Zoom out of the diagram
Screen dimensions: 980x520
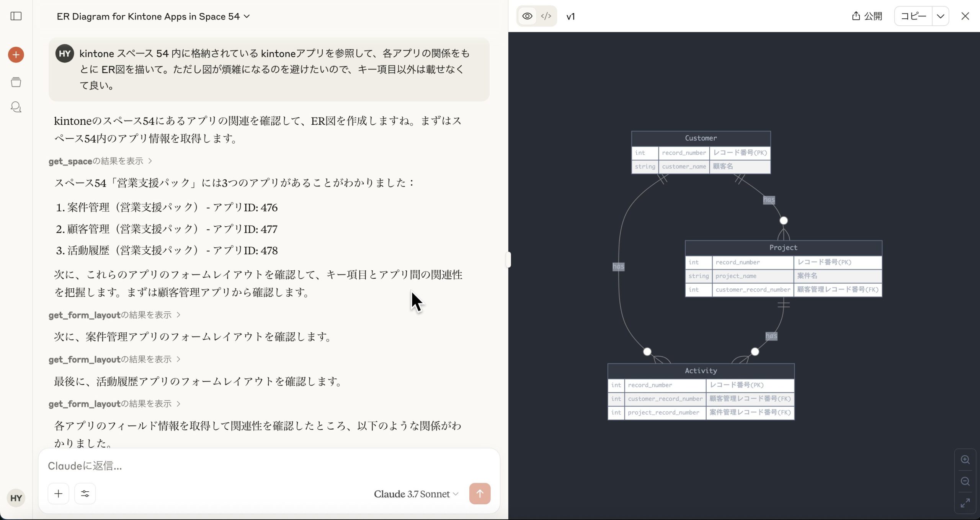[965, 481]
